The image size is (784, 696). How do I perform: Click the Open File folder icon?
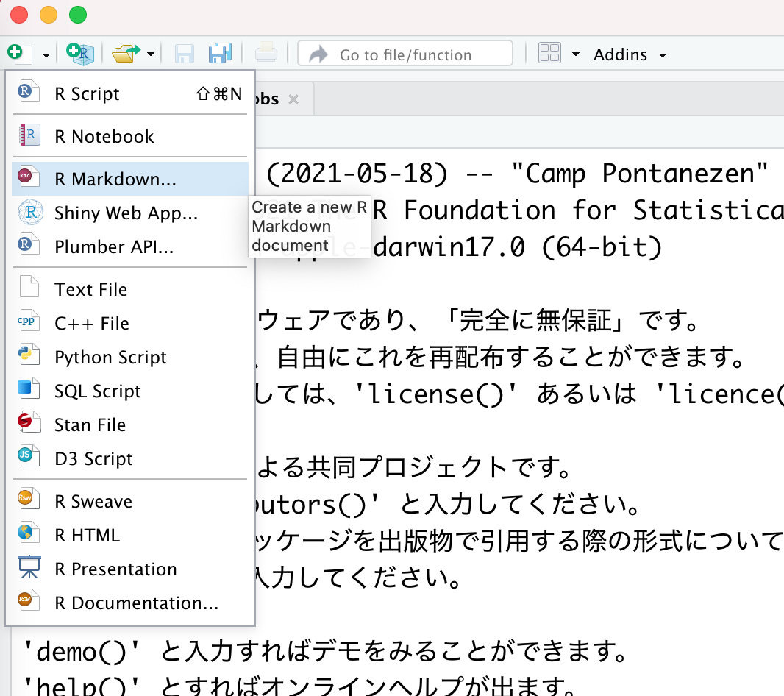pos(125,54)
